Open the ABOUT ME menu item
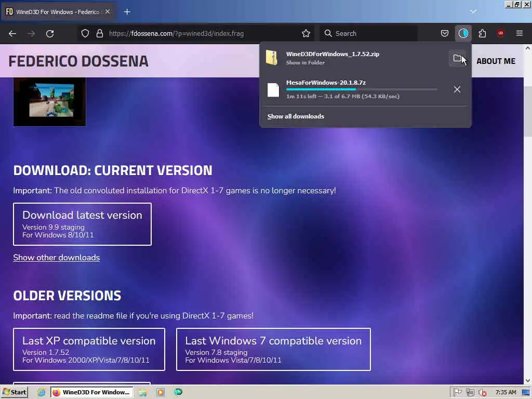Screen dimensions: 532x399 point(496,61)
